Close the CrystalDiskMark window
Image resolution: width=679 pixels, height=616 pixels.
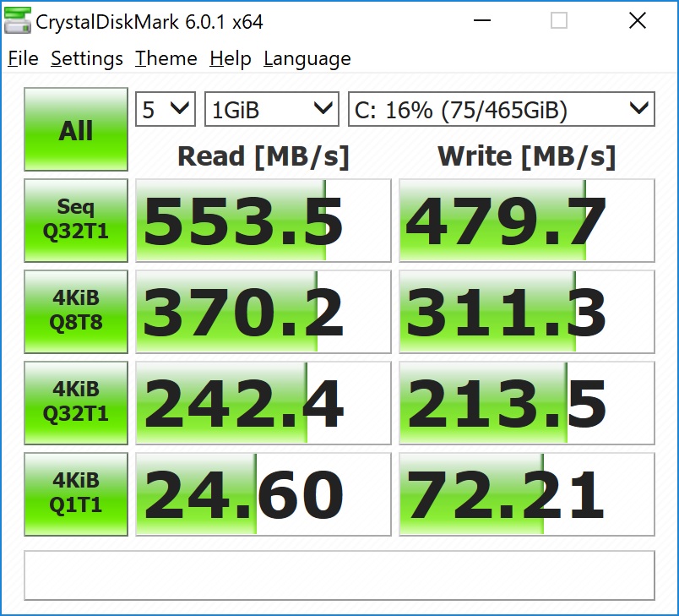[638, 20]
